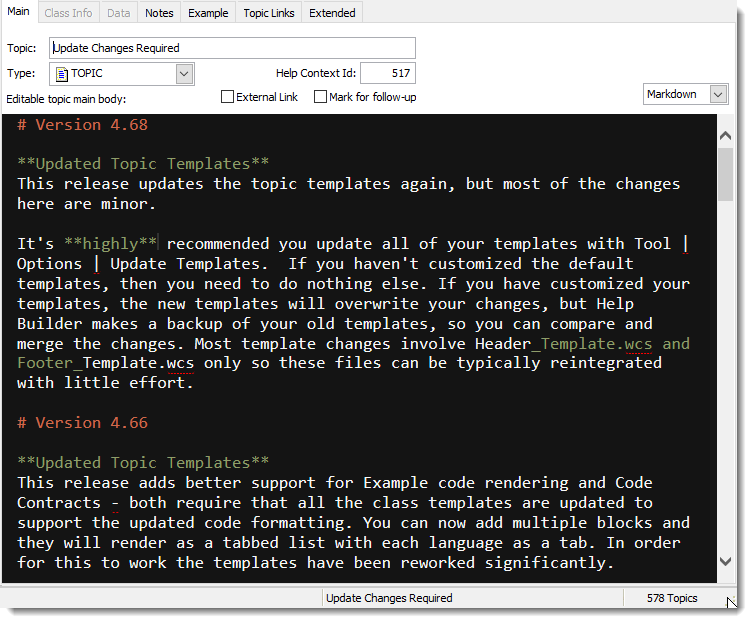Click the second '**Updated Topic Templates**' line
752x623 pixels.
click(x=143, y=463)
